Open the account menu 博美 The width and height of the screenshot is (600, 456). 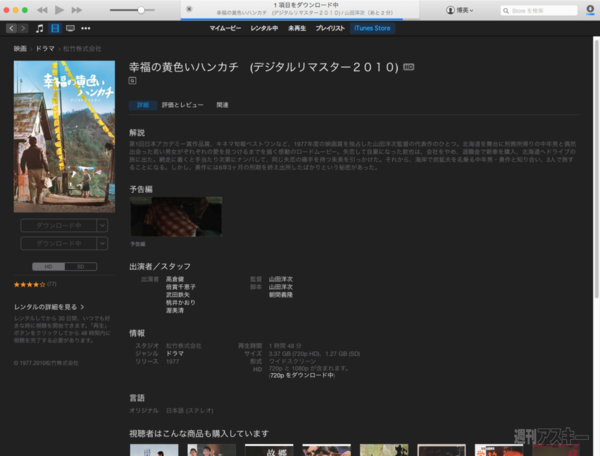pos(460,10)
